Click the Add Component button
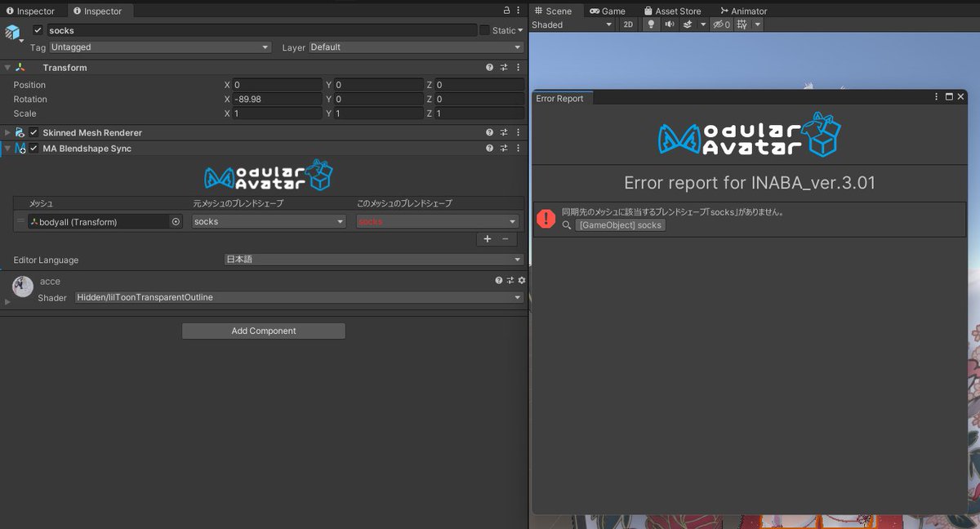This screenshot has height=529, width=980. click(264, 331)
